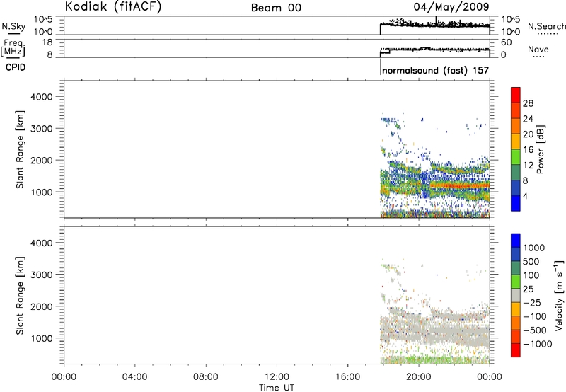Click the 'Time UT' axis title
The height and width of the screenshot is (392, 566).
pyautogui.click(x=277, y=388)
